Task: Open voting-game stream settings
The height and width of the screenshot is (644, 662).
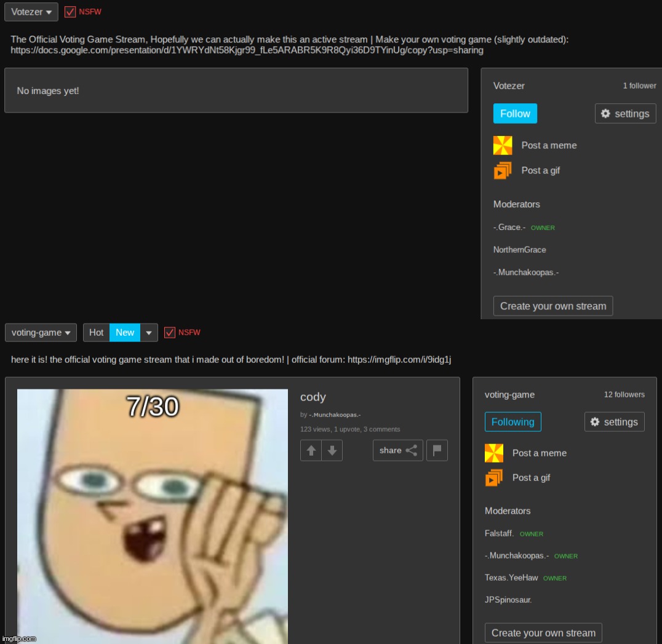Action: (614, 422)
